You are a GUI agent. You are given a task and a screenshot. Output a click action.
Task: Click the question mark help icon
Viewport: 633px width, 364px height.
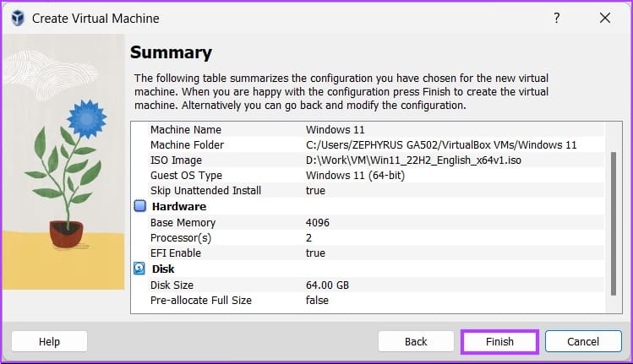pos(557,19)
